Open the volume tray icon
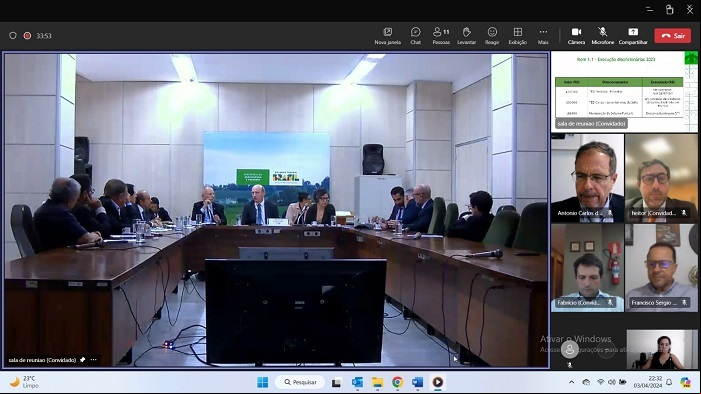Image resolution: width=701 pixels, height=394 pixels. (x=612, y=382)
